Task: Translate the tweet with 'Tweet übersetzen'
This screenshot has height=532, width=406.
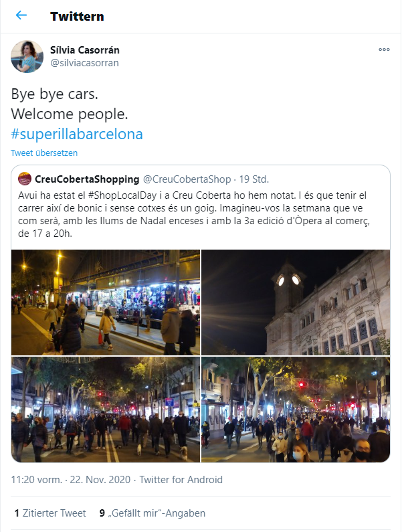Action: [44, 153]
